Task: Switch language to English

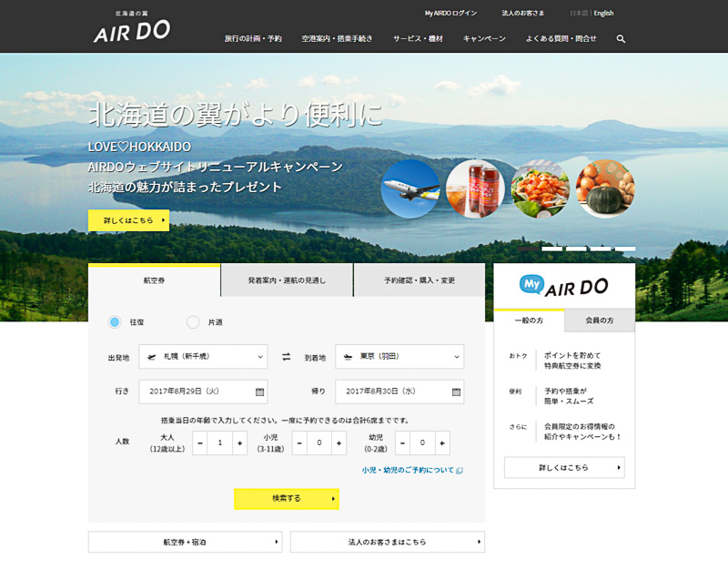Action: [603, 13]
